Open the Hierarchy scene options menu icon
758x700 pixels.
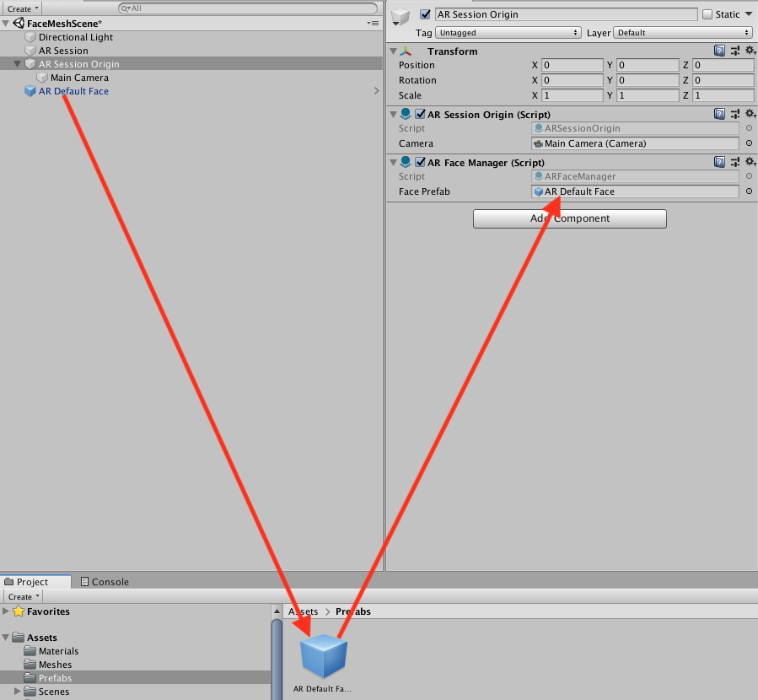point(374,24)
